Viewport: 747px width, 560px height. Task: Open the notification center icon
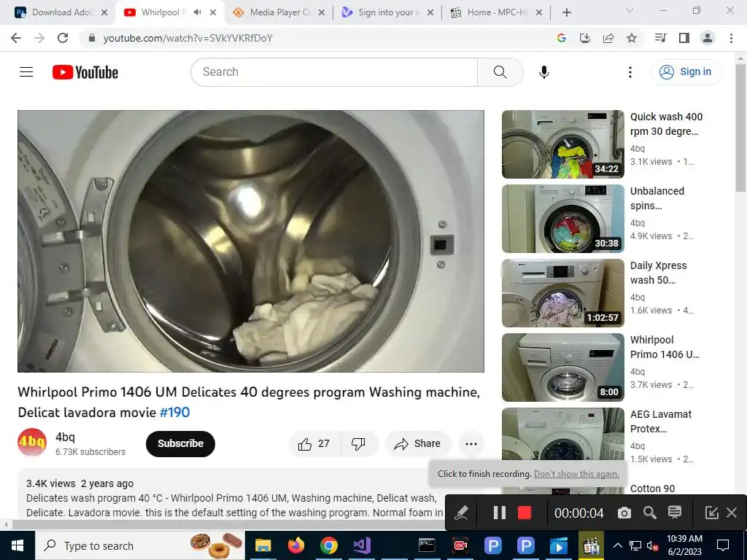723,545
